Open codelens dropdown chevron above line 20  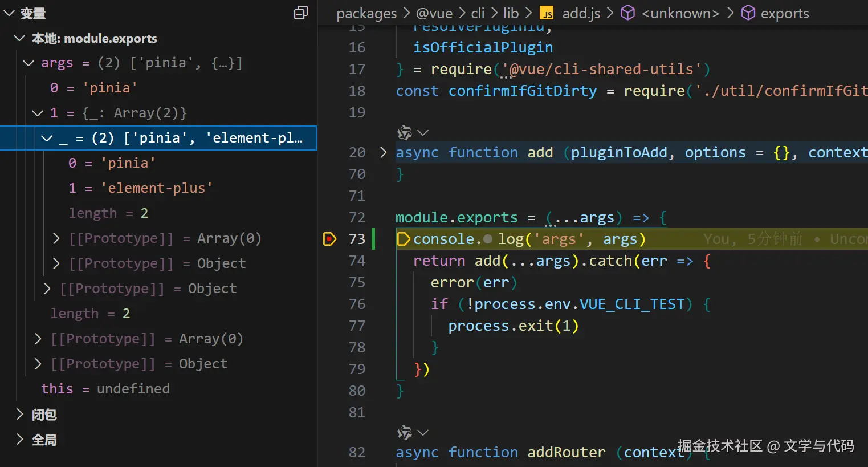click(x=423, y=133)
